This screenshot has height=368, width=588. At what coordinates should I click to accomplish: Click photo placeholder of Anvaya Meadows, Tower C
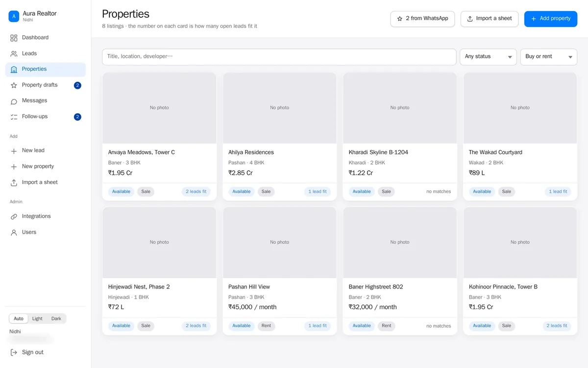tap(159, 108)
